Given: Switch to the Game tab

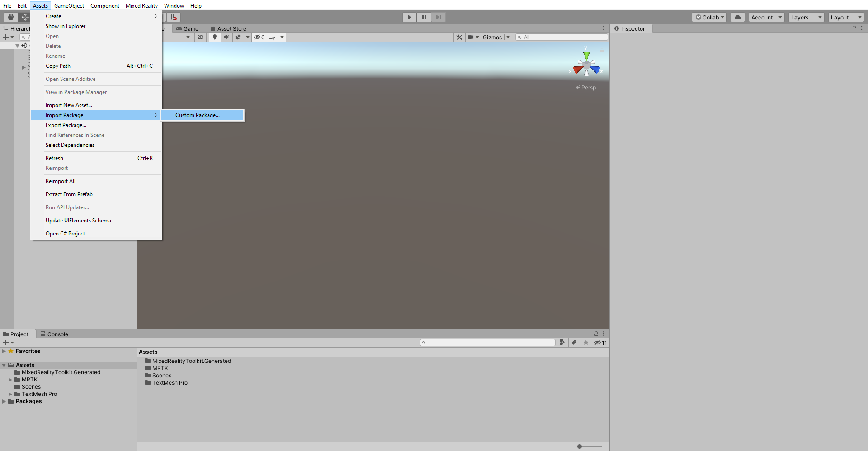Looking at the screenshot, I should pyautogui.click(x=187, y=28).
